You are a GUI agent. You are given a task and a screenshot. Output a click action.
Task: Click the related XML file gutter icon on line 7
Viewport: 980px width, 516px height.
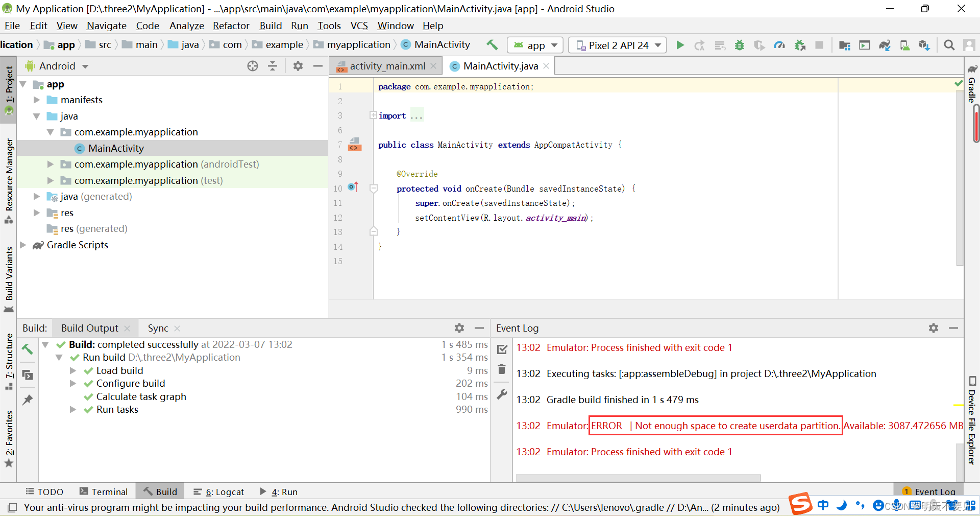click(355, 145)
